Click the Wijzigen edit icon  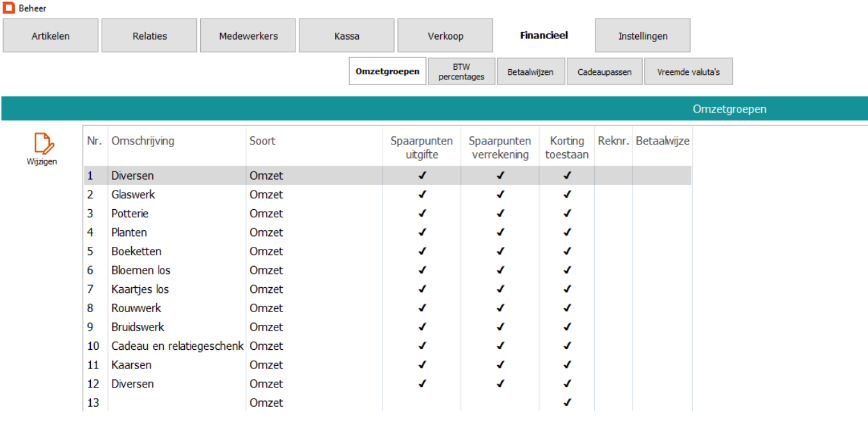42,144
